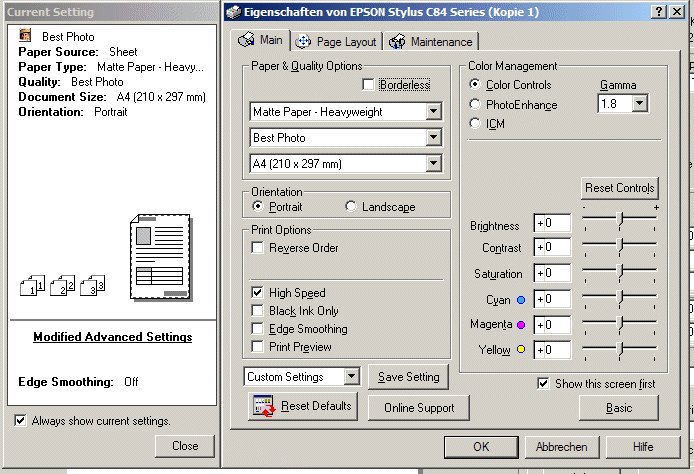Select Color Controls radio button
694x474 pixels.
475,84
